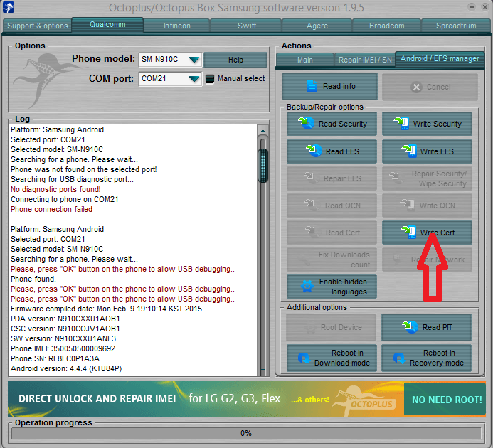493x448 pixels.
Task: Click the Write Security phone icon
Action: [401, 123]
